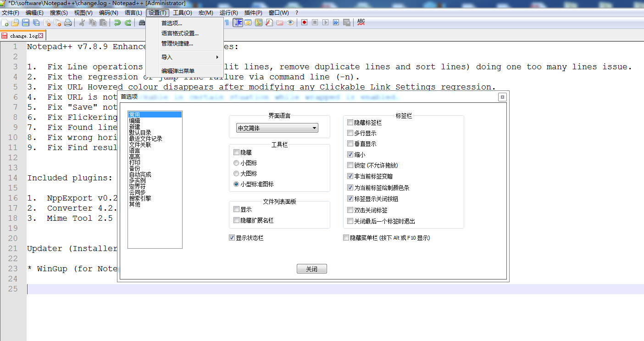Viewport: 644px width, 341px height.
Task: Open the Function List toolbar icon
Action: click(269, 22)
